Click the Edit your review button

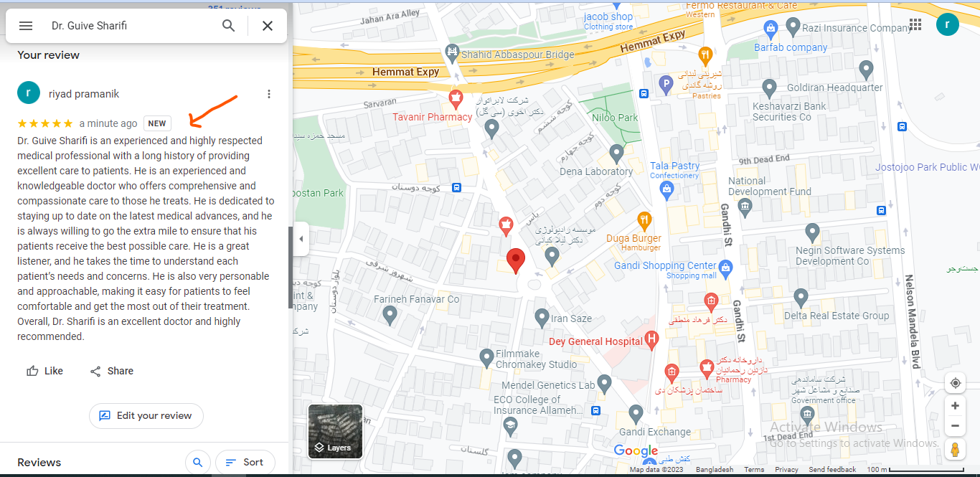(146, 415)
